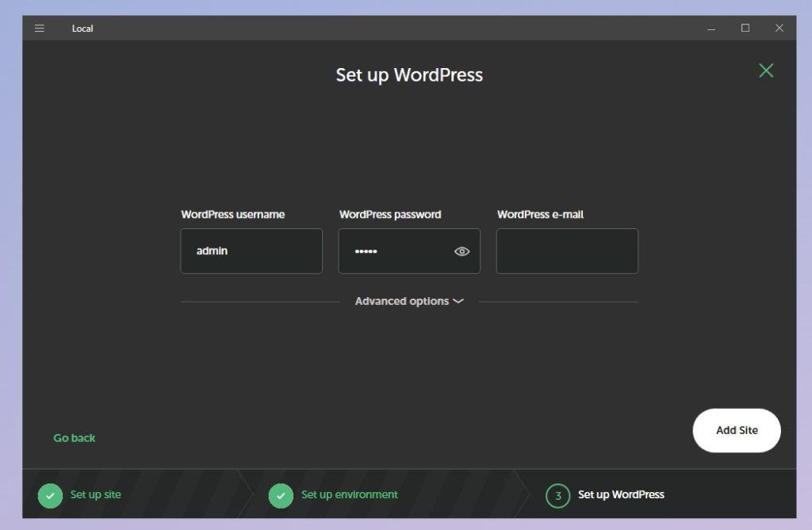Image resolution: width=812 pixels, height=530 pixels.
Task: Select the Set up WordPress step label
Action: pyautogui.click(x=621, y=494)
